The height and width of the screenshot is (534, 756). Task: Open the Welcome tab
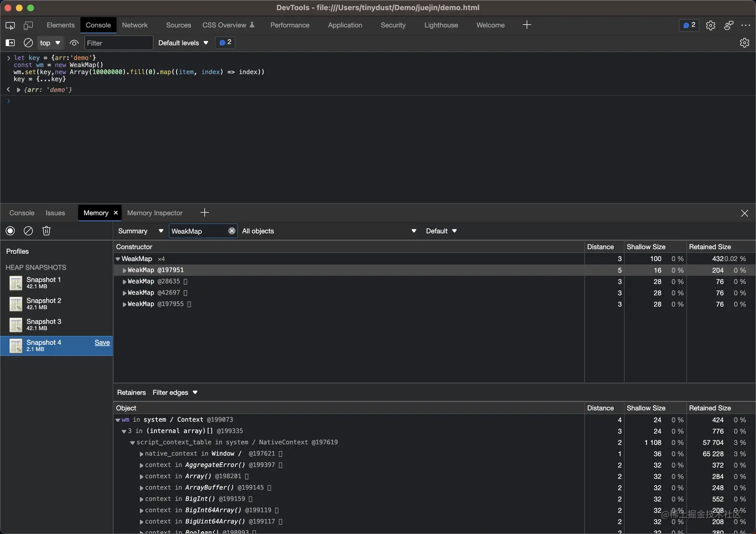(x=490, y=25)
